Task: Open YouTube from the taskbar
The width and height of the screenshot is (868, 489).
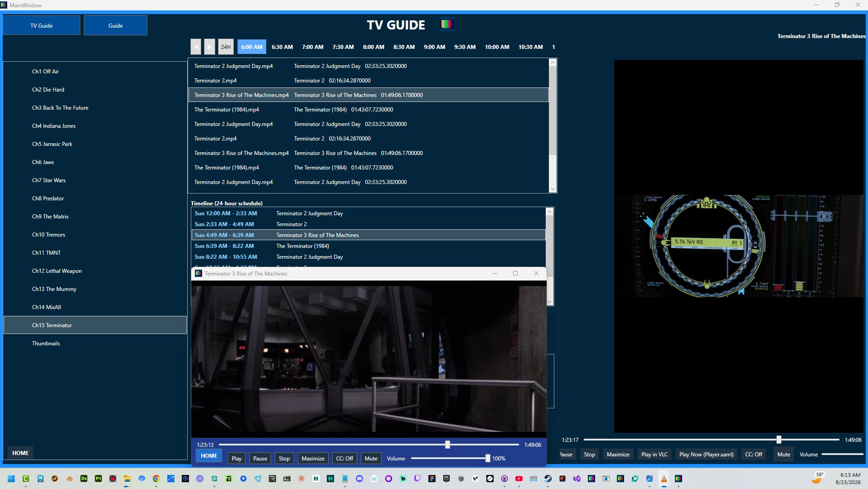Action: [519, 479]
